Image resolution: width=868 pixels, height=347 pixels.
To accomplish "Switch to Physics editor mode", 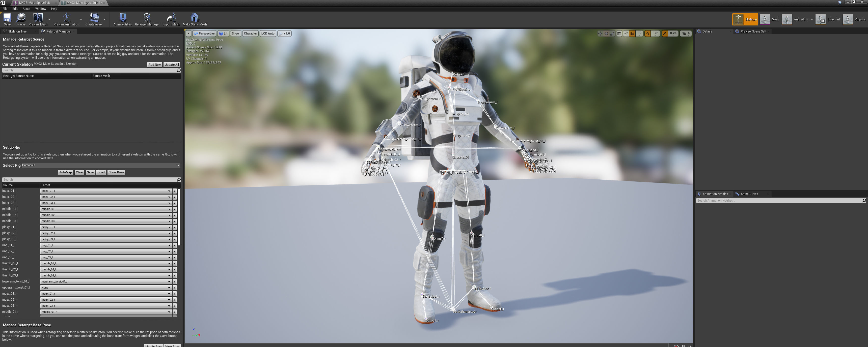I will pos(854,19).
